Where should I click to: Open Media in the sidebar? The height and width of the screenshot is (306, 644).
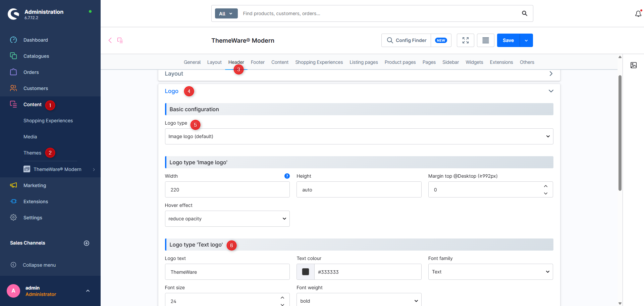pyautogui.click(x=30, y=137)
